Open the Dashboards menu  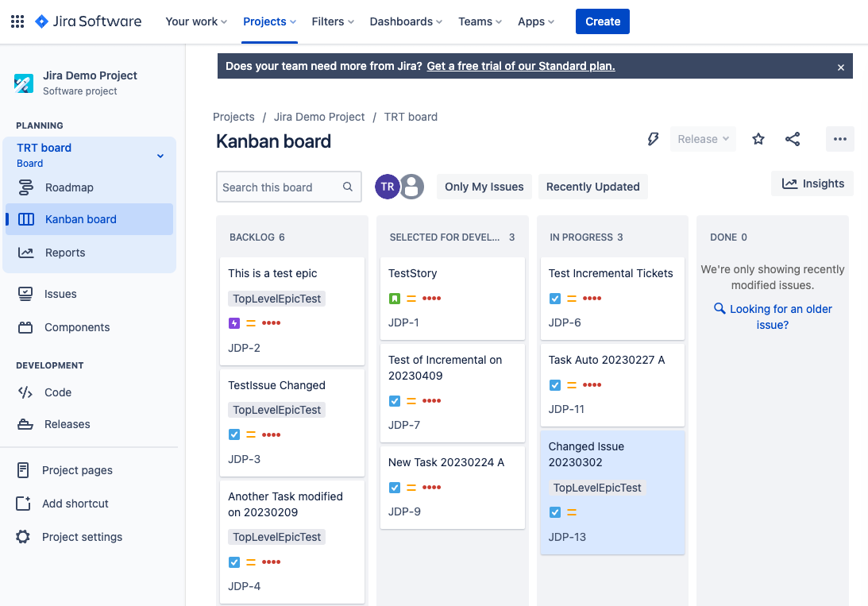[406, 21]
